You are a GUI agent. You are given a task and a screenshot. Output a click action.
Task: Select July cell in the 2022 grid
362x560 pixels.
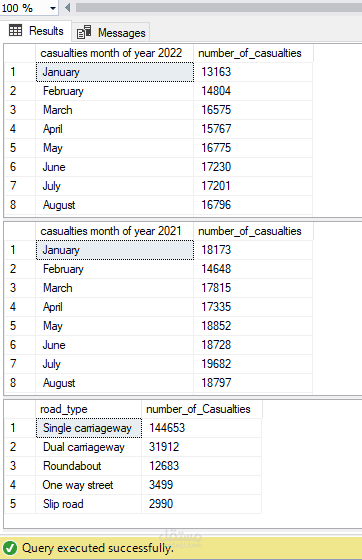[x=114, y=186]
